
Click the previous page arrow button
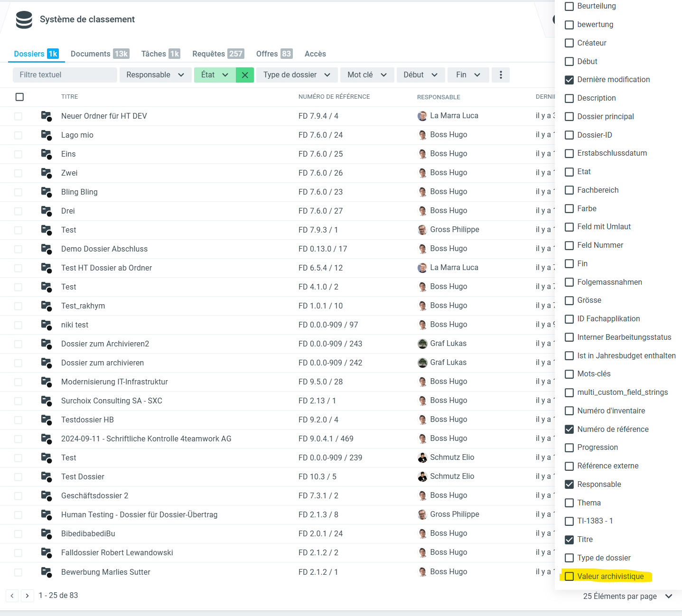(x=12, y=596)
